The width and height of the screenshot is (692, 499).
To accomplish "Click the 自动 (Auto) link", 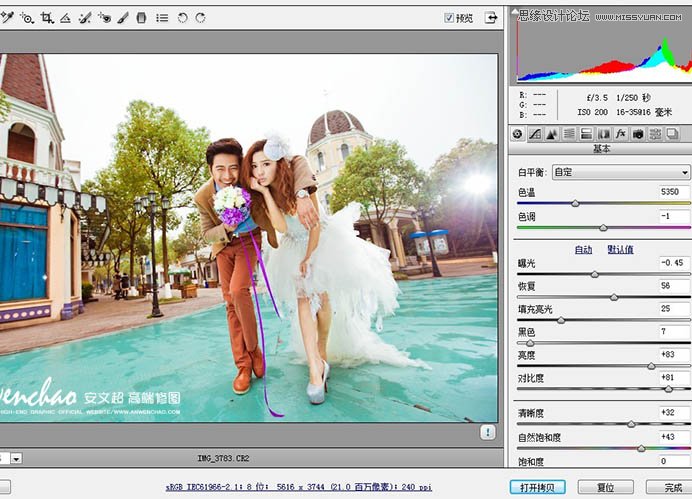I will [583, 249].
